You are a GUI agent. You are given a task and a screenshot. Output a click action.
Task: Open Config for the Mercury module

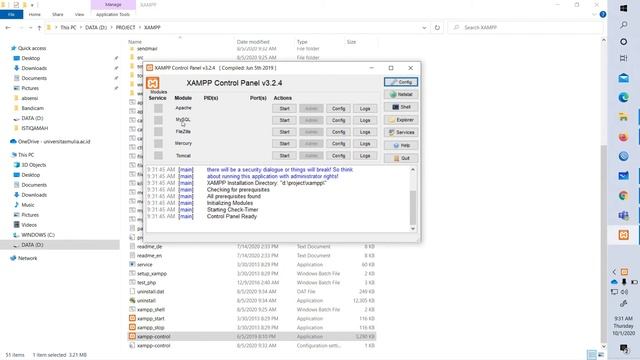[338, 144]
